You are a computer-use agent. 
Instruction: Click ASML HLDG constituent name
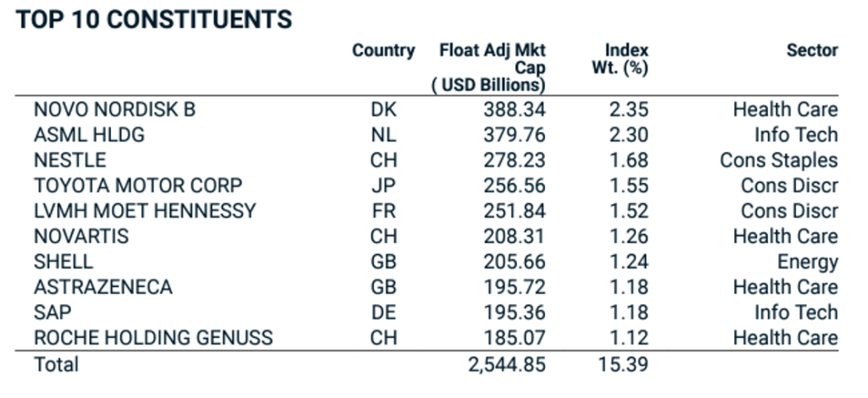click(x=89, y=135)
